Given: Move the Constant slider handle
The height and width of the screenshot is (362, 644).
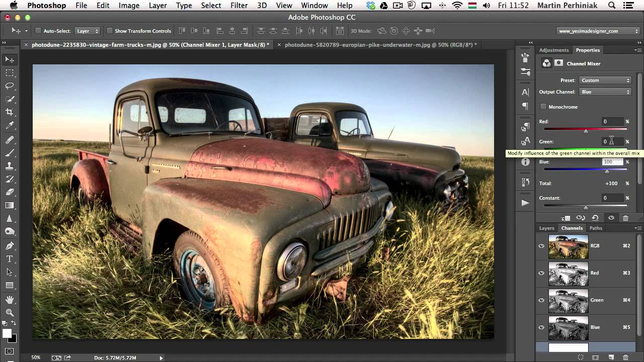Looking at the screenshot, I should click(x=586, y=208).
